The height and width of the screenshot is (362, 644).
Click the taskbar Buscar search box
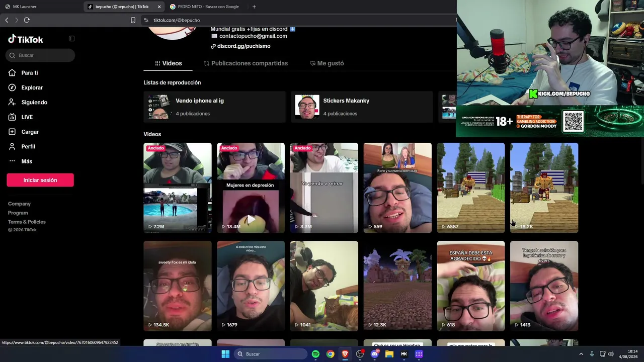[271, 354]
